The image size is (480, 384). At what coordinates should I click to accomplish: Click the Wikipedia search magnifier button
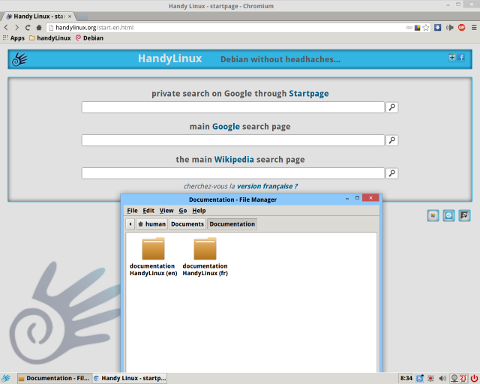click(392, 173)
